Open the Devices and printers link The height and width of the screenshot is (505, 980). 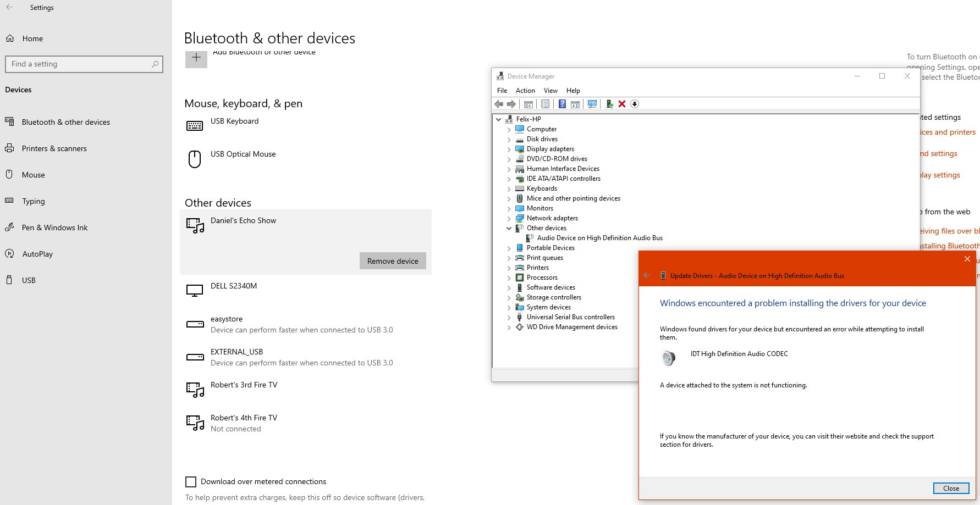[x=947, y=132]
